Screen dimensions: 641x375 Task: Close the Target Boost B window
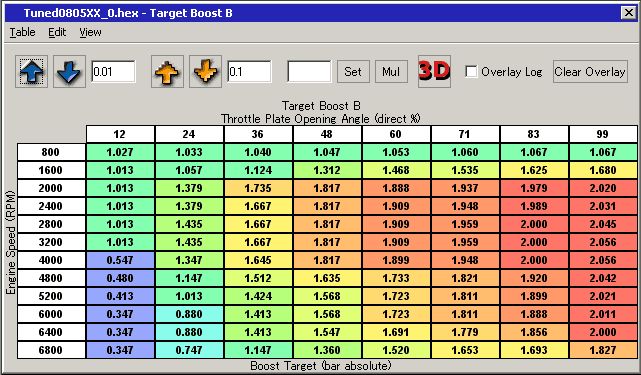tap(628, 13)
